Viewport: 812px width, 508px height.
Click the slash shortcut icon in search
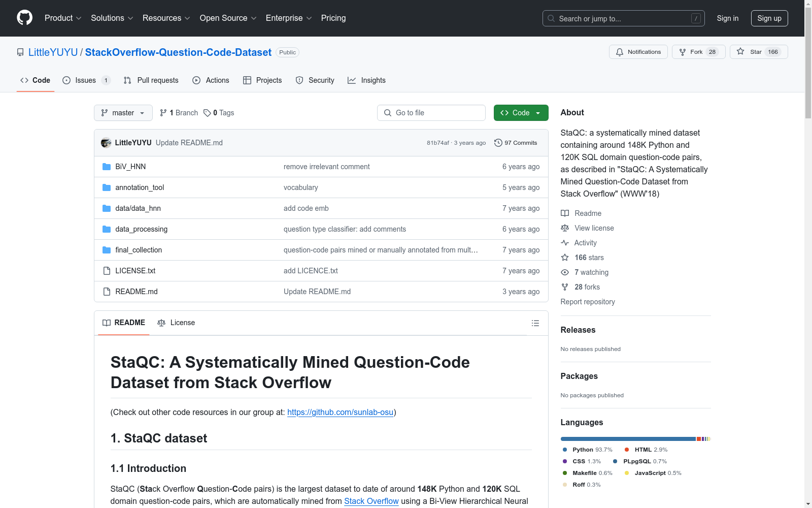(x=696, y=18)
